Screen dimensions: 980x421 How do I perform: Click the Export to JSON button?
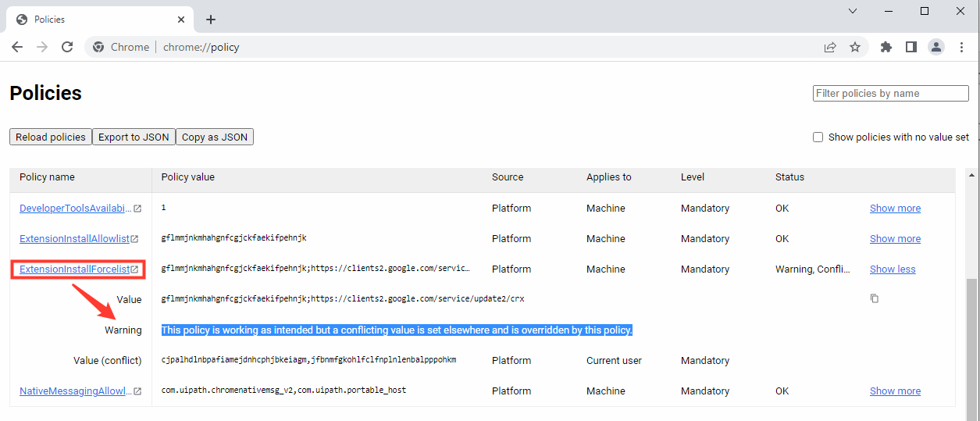click(x=134, y=137)
